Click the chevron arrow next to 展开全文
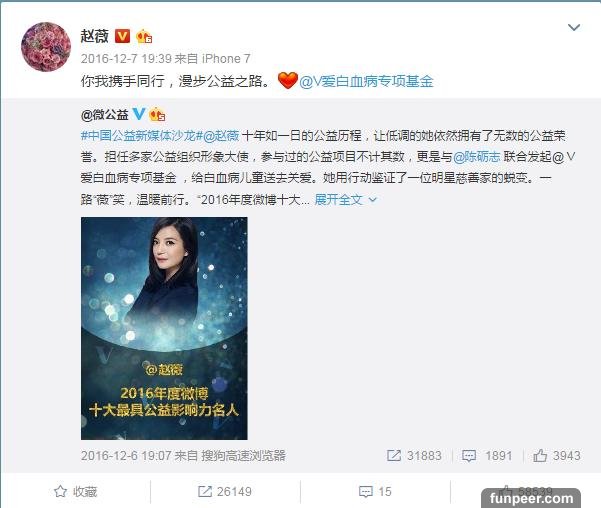The image size is (601, 508). pos(373,200)
